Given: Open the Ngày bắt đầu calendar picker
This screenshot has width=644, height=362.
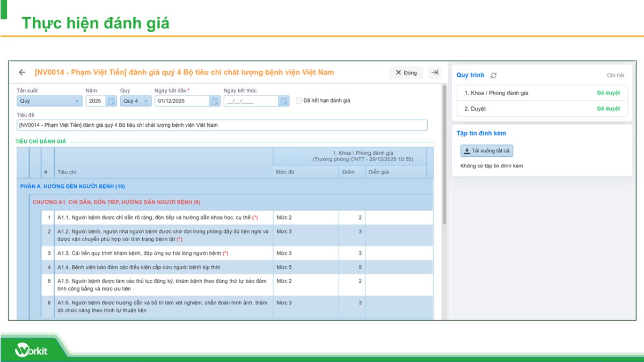Looking at the screenshot, I should (x=215, y=101).
